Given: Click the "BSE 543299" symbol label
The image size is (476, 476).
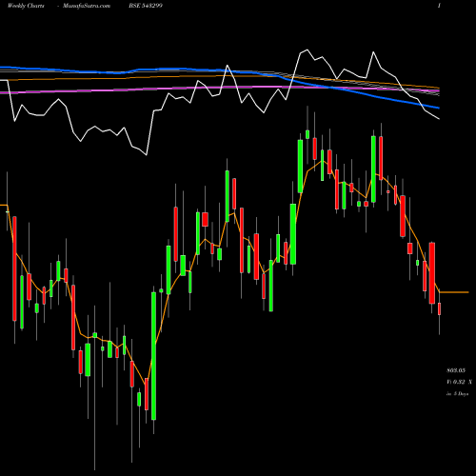Looking at the screenshot, I should click(x=146, y=6).
